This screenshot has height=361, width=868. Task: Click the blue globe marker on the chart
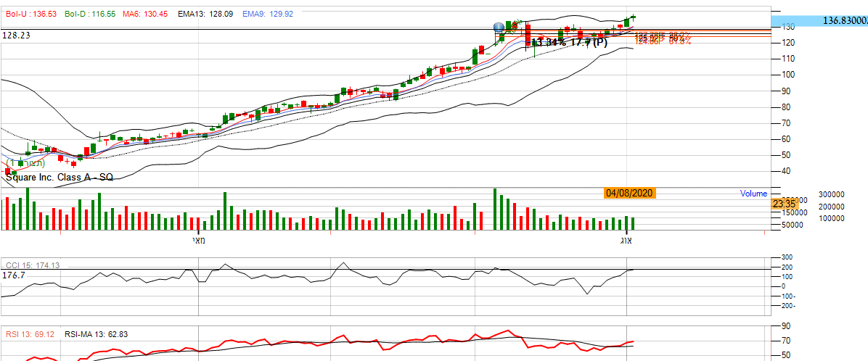coord(499,28)
